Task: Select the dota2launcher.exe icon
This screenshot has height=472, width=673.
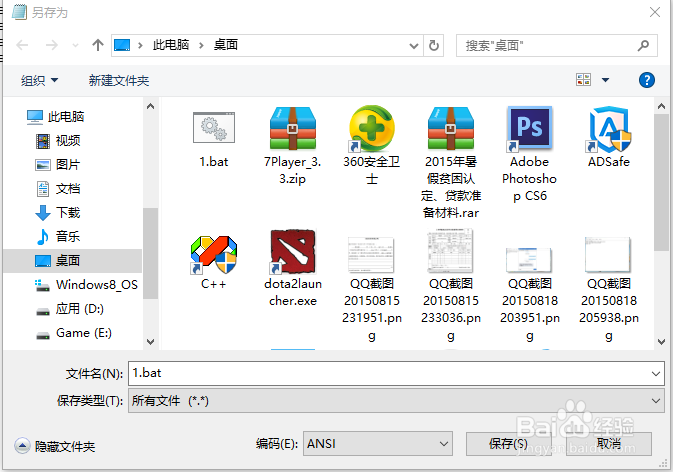Action: click(x=293, y=252)
